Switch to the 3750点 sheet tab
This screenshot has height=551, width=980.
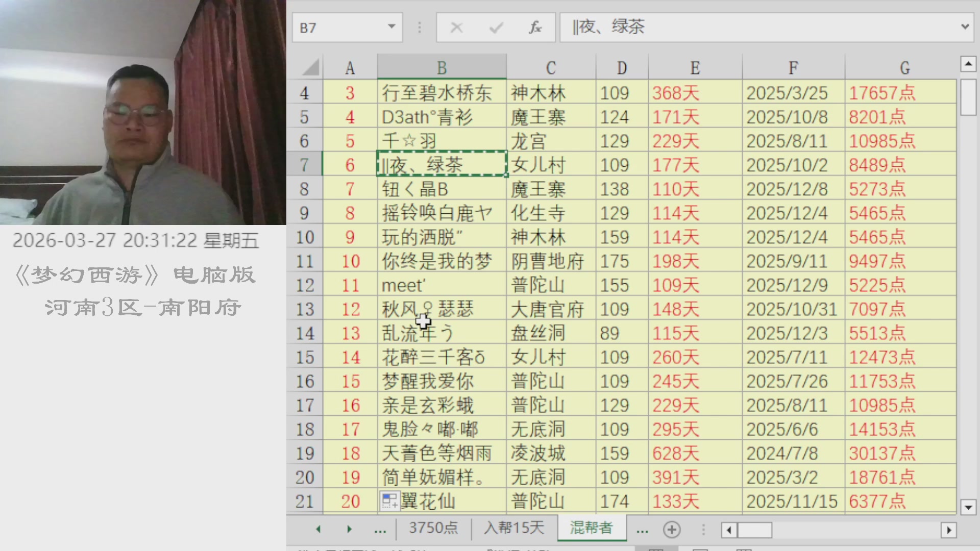coord(433,528)
